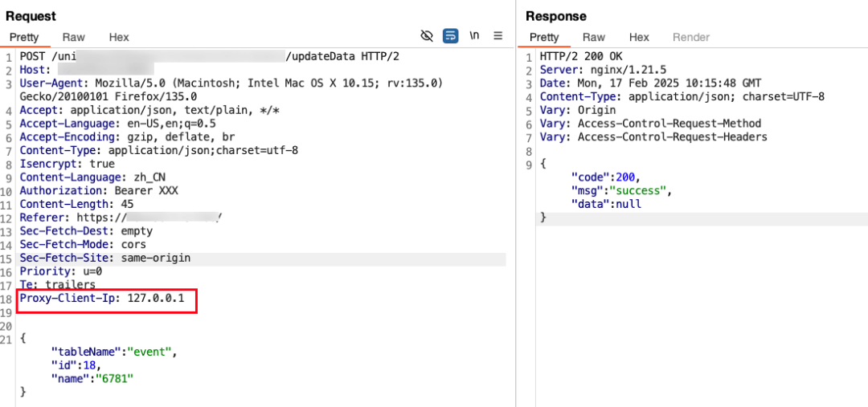Toggle the blue word wrap icon
Image resolution: width=868 pixels, height=407 pixels.
point(450,36)
